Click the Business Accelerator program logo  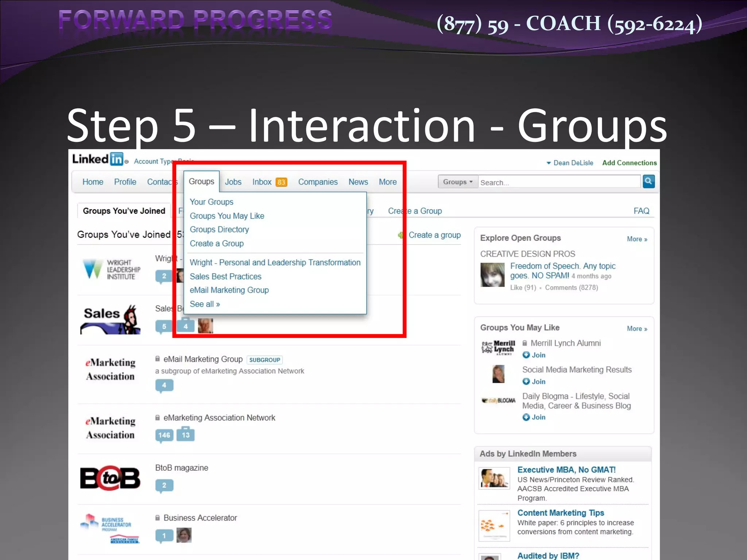coord(110,529)
